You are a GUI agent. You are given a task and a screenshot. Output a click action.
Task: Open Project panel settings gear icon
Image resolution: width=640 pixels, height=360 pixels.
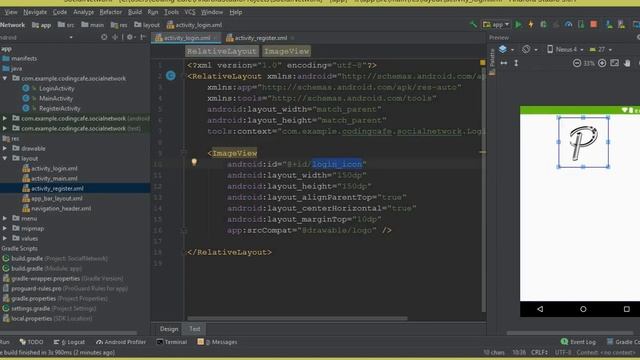[130, 37]
